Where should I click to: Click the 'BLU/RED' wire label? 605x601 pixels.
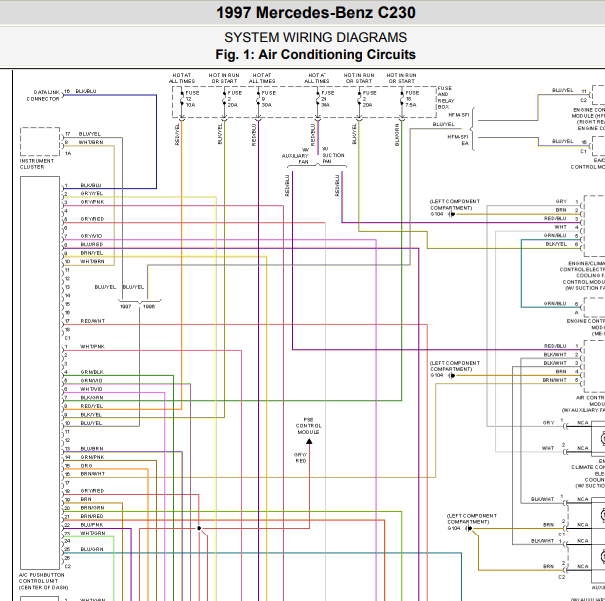coord(92,244)
